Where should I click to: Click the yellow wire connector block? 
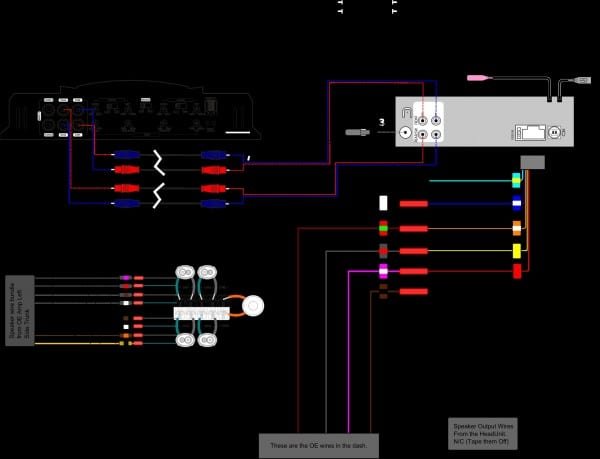pyautogui.click(x=517, y=251)
